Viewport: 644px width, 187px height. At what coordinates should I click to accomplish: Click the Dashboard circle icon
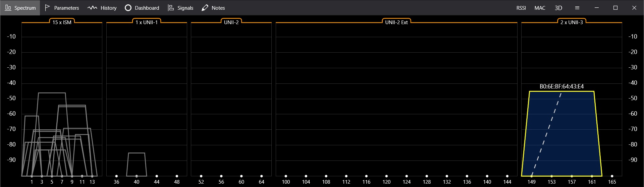click(x=128, y=8)
